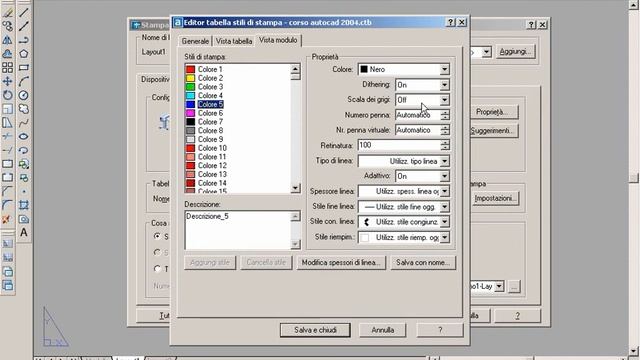Select 'Colore 6' in the style list
Image resolution: width=640 pixels, height=360 pixels.
(210, 113)
